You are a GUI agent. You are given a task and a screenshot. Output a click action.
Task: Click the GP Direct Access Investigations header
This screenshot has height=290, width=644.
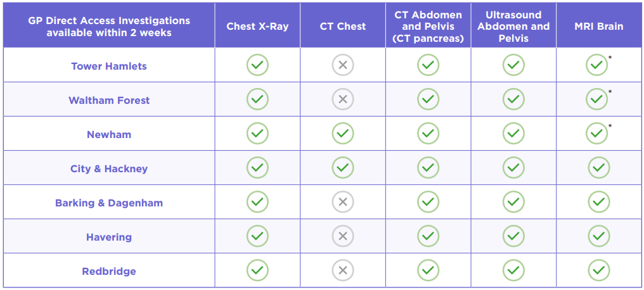109,27
